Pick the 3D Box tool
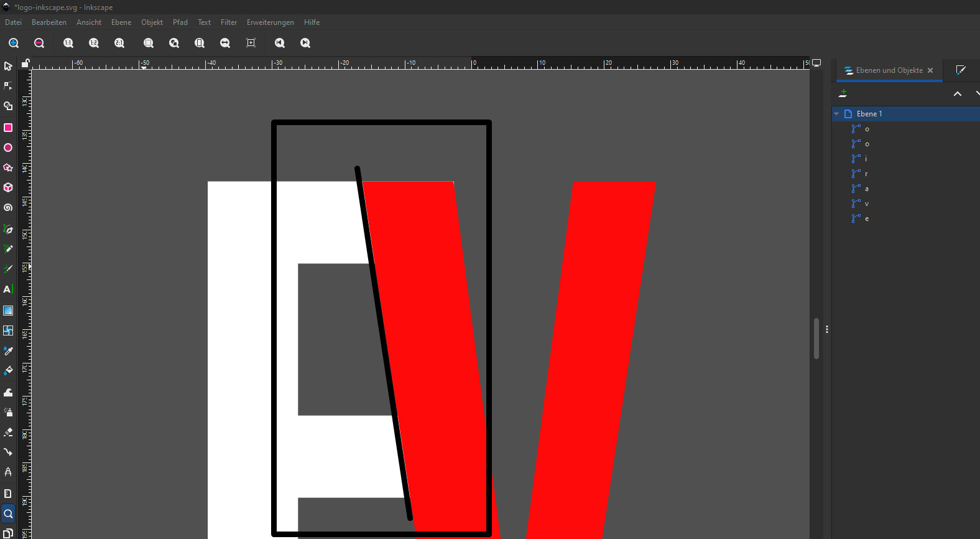The height and width of the screenshot is (539, 980). [x=8, y=187]
